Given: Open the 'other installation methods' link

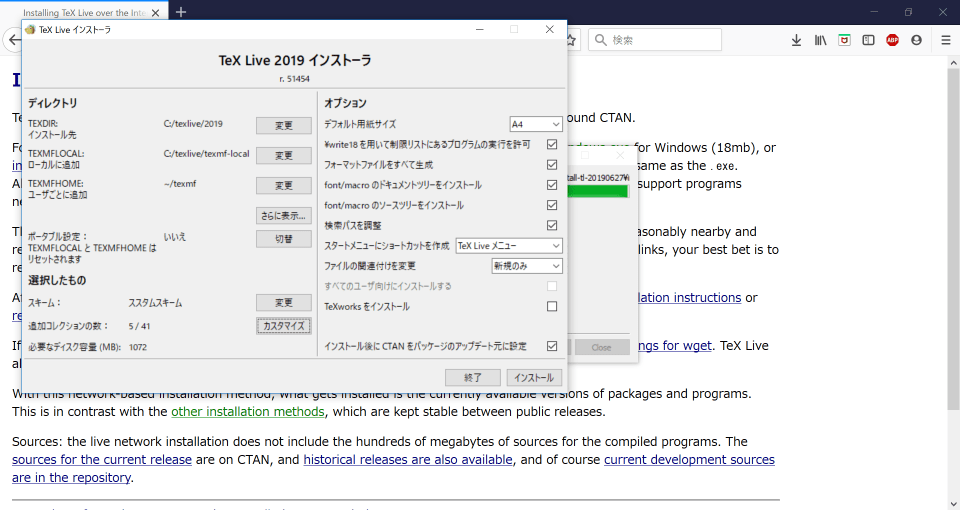Looking at the screenshot, I should (x=247, y=411).
